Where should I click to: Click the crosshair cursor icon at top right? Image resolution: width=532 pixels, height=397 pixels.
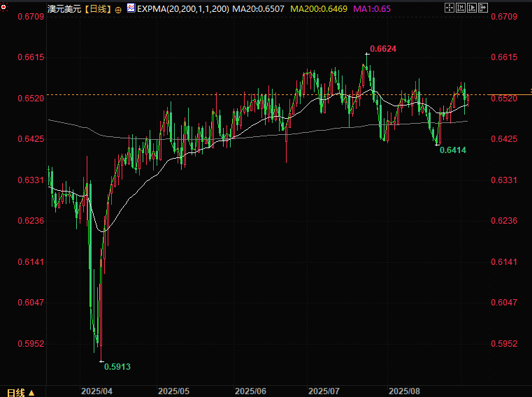450,8
